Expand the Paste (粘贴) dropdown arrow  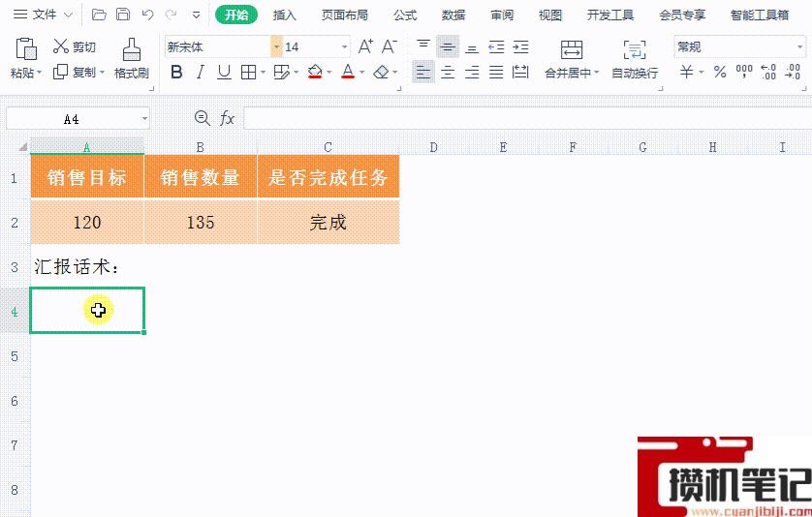pyautogui.click(x=39, y=73)
